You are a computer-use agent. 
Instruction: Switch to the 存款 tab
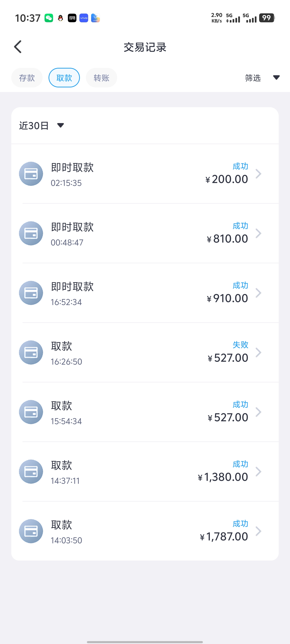(x=27, y=78)
